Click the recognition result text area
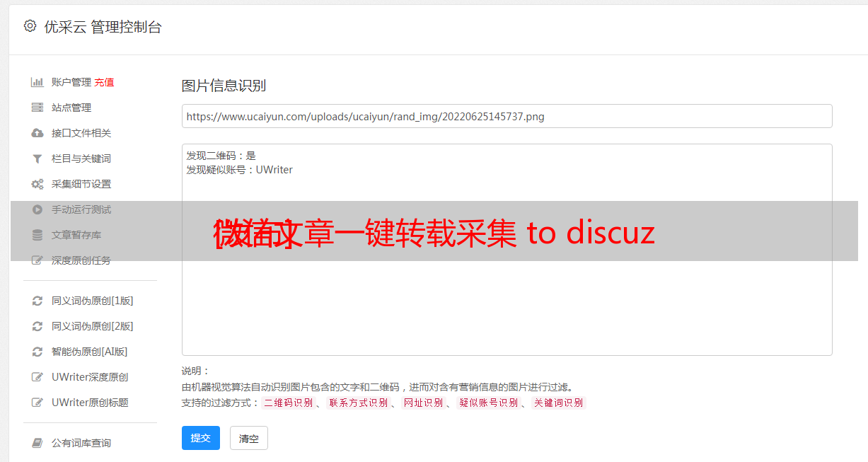This screenshot has height=462, width=868. pyautogui.click(x=507, y=250)
